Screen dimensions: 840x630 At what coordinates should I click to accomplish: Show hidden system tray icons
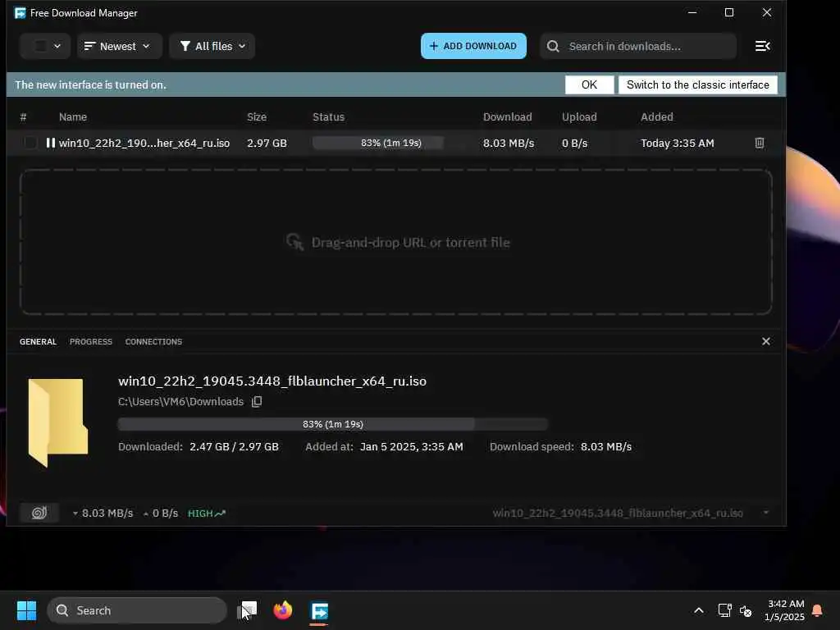(x=699, y=610)
